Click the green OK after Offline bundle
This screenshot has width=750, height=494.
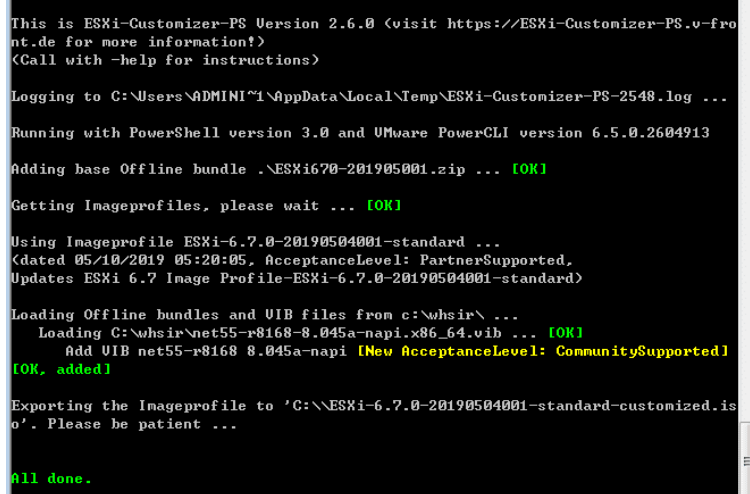pos(529,169)
